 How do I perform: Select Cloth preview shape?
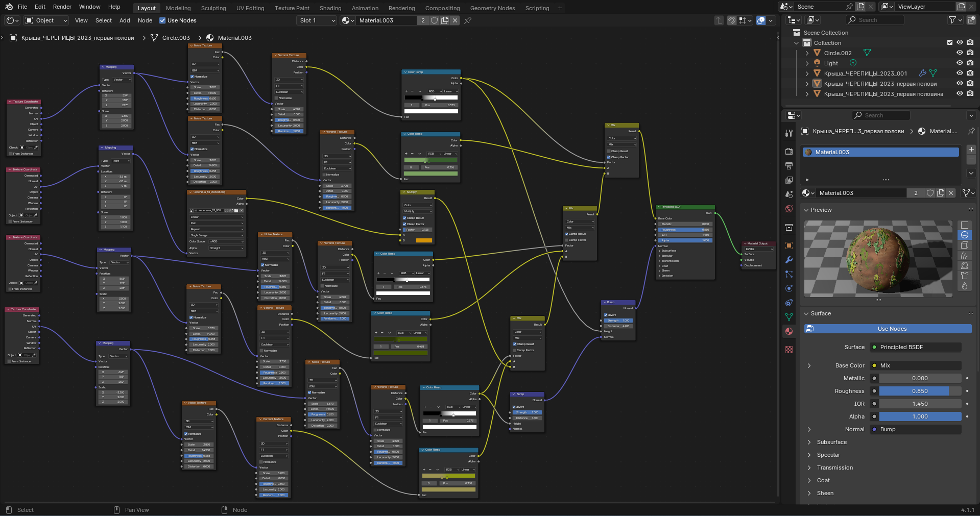(x=965, y=276)
